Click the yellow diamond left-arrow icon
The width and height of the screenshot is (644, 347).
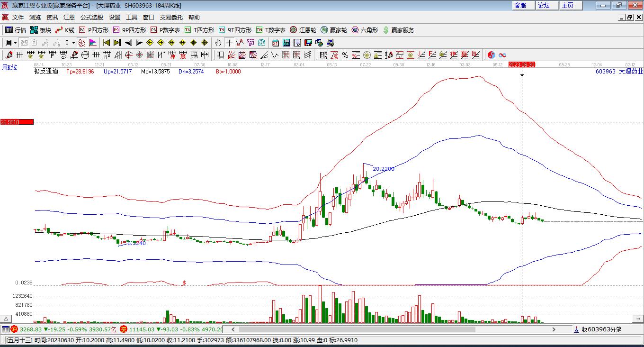(150, 43)
